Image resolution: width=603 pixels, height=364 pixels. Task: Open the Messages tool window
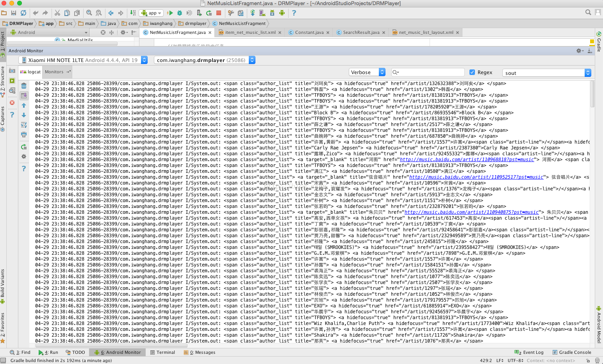coord(200,352)
